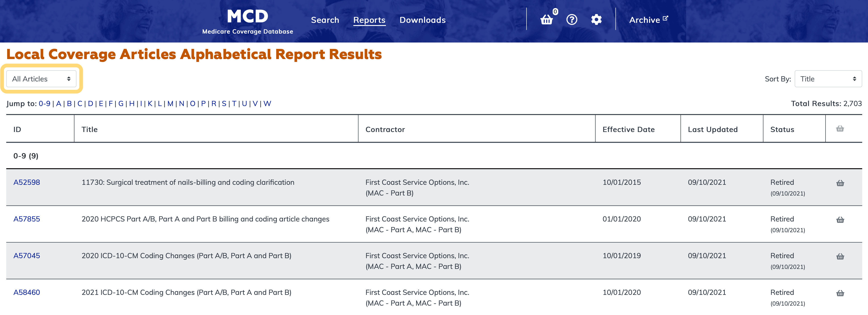
Task: Click the MCD logo
Action: [247, 21]
